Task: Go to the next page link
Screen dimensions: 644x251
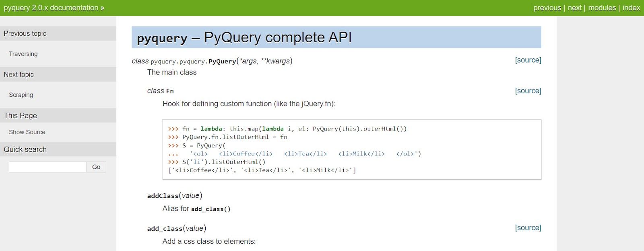Action: click(x=574, y=8)
